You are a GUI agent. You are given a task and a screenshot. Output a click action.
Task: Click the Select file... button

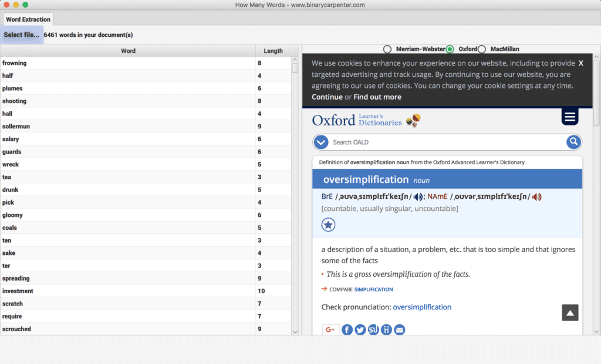(22, 35)
